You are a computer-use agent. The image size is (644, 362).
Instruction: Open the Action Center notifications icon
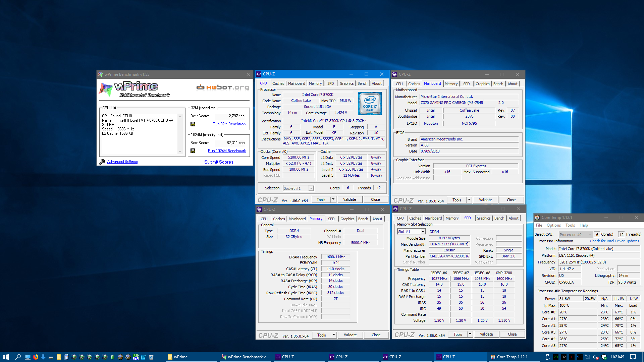(633, 357)
